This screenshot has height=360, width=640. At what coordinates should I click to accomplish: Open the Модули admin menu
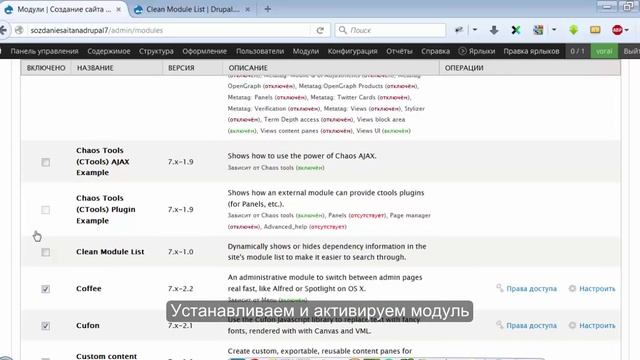click(306, 51)
